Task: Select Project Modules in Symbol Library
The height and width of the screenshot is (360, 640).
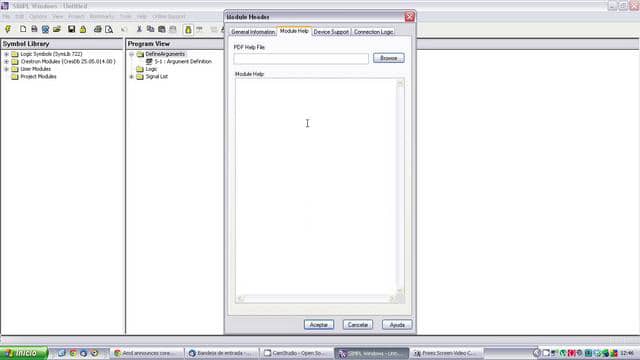Action: tap(38, 77)
